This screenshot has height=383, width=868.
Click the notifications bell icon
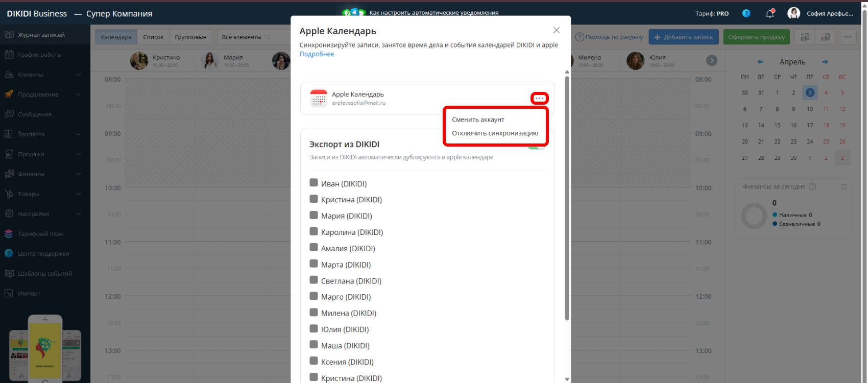click(770, 14)
